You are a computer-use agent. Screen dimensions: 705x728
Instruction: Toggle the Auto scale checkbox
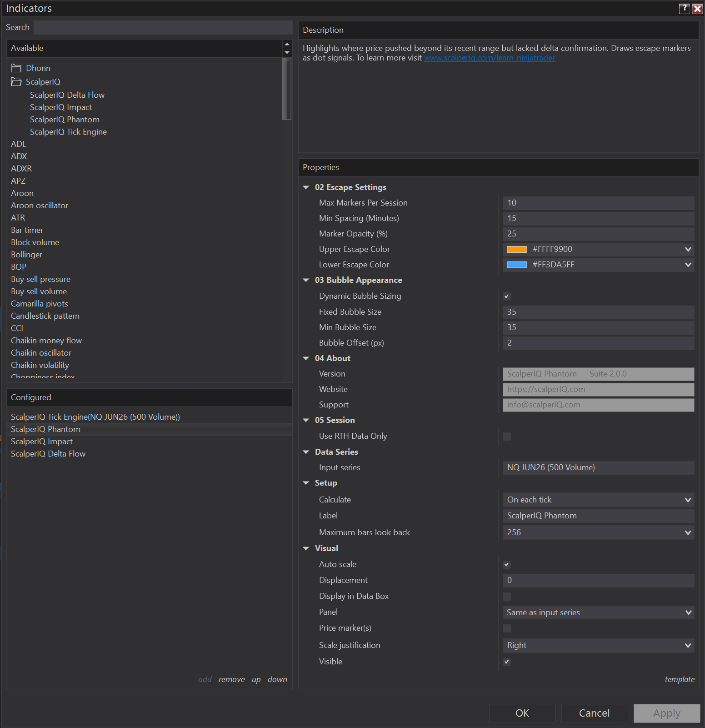coord(507,565)
